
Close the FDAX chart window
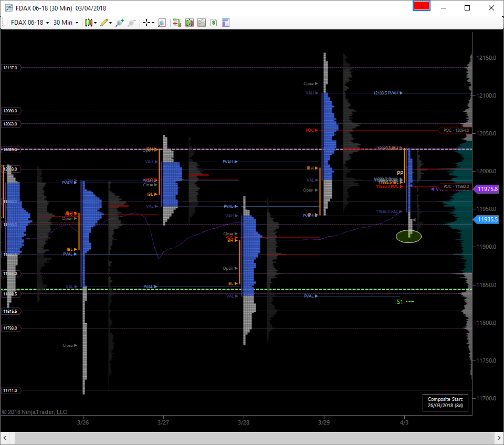(491, 8)
